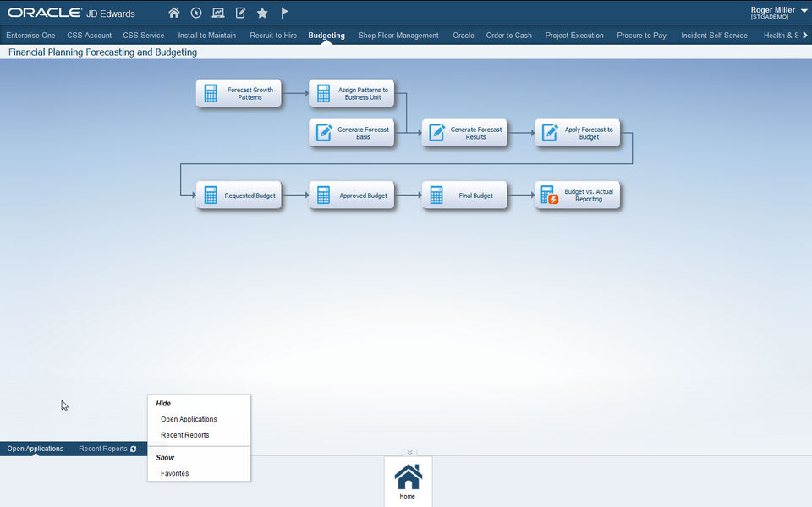Open the partially visible Health & S tab
Screen dimensions: 812x507
781,36
